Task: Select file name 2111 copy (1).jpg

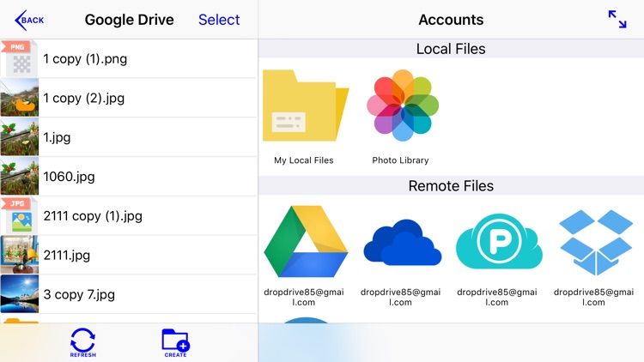Action: [x=93, y=216]
